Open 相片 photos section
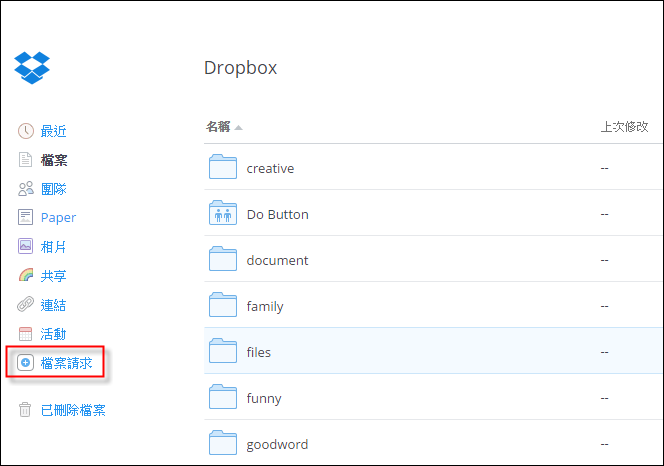 click(x=53, y=247)
